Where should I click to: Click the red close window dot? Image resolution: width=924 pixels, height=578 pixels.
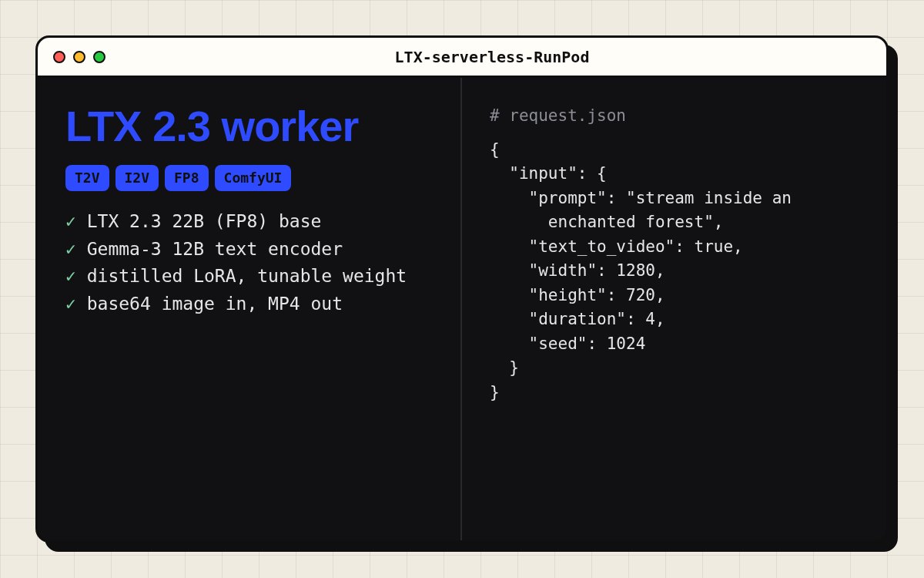[59, 57]
